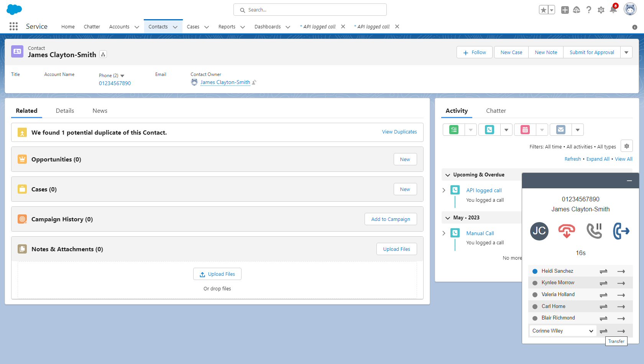Click the contact hierarchy icon beside name

point(103,54)
